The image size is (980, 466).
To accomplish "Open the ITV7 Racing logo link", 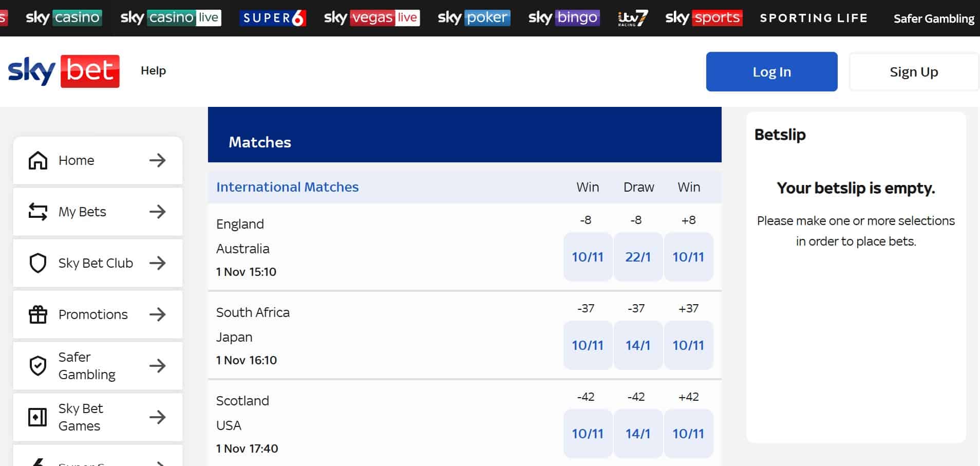I will point(632,18).
